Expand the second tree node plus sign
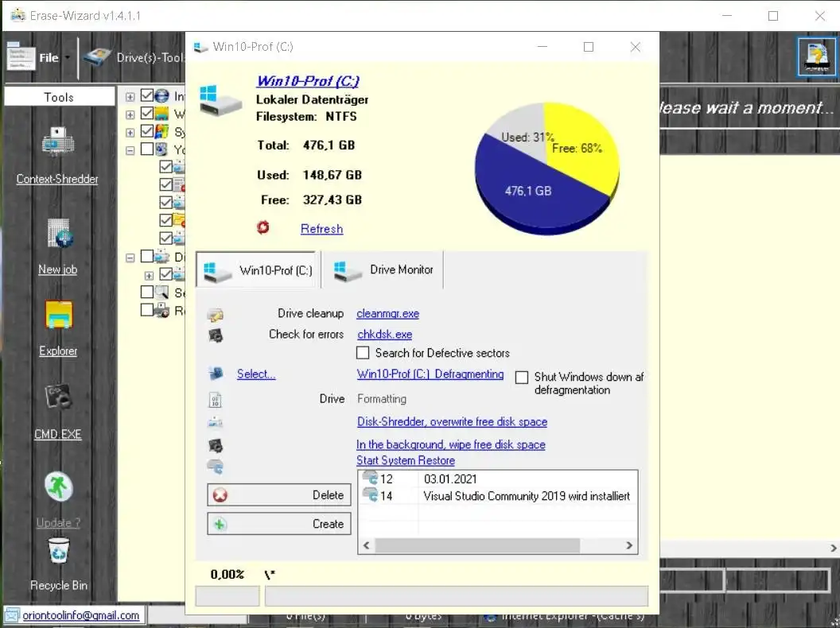Image resolution: width=840 pixels, height=628 pixels. (x=130, y=114)
